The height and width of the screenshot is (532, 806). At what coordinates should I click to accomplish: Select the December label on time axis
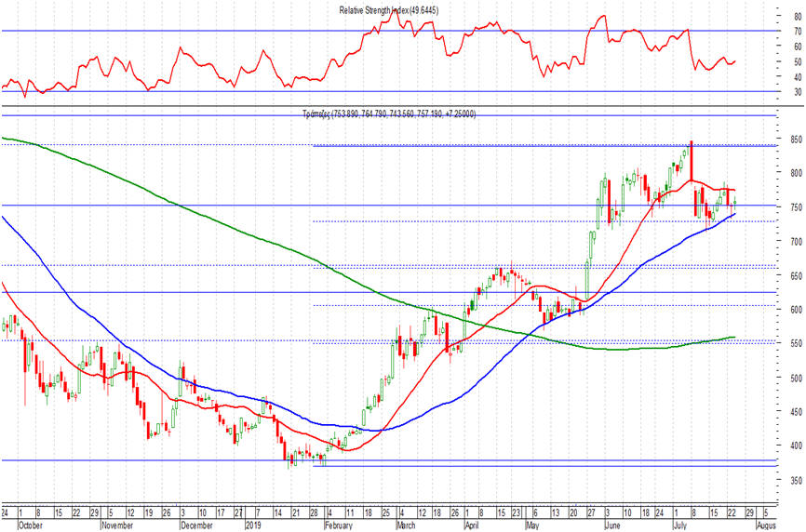click(x=197, y=525)
